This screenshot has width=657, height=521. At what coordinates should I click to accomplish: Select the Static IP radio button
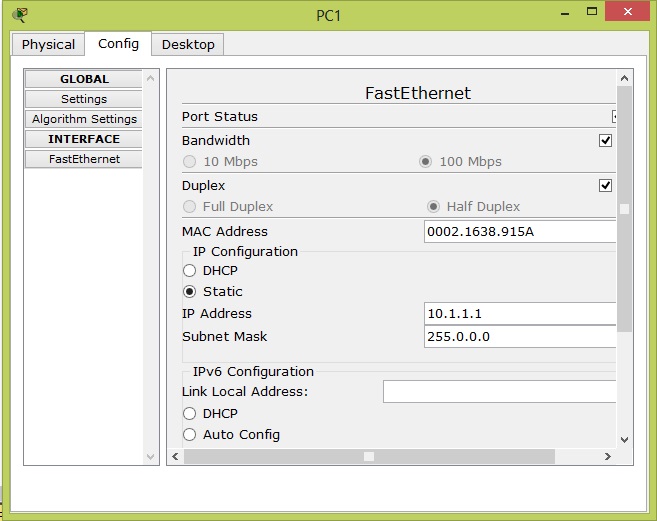pos(189,292)
